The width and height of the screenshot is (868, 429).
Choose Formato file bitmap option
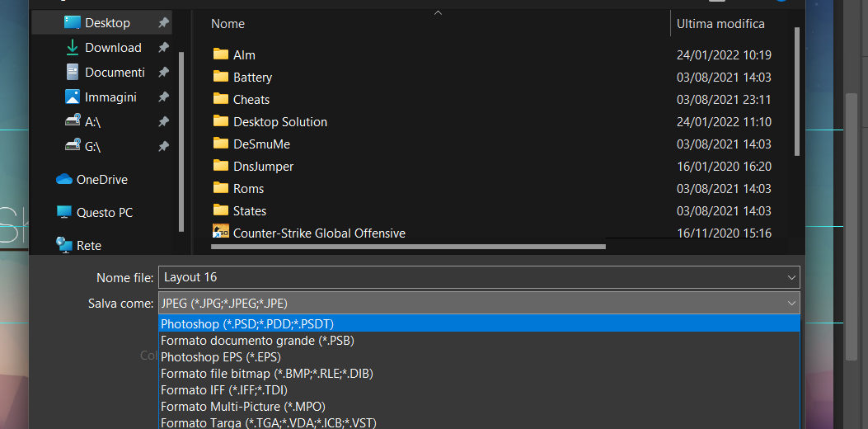point(479,374)
